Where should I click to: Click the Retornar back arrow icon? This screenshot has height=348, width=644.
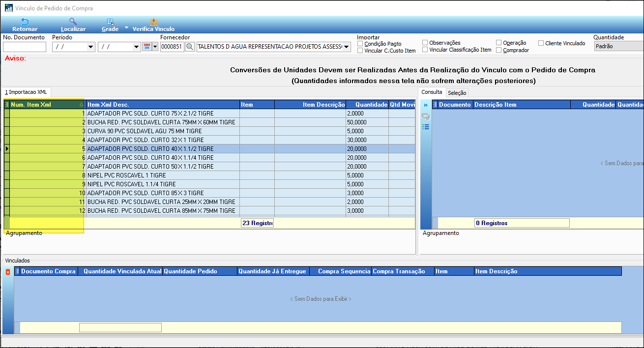pos(25,22)
